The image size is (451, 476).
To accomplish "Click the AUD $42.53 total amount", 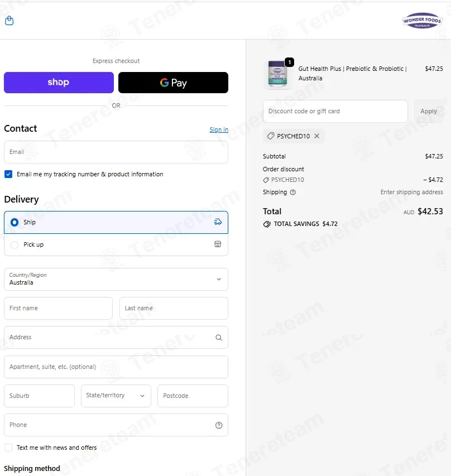I will [x=423, y=211].
